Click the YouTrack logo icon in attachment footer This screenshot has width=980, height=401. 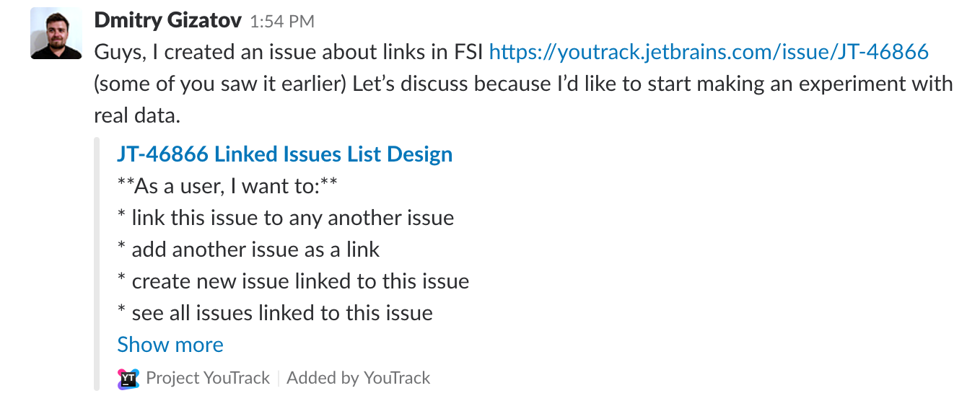(x=128, y=378)
